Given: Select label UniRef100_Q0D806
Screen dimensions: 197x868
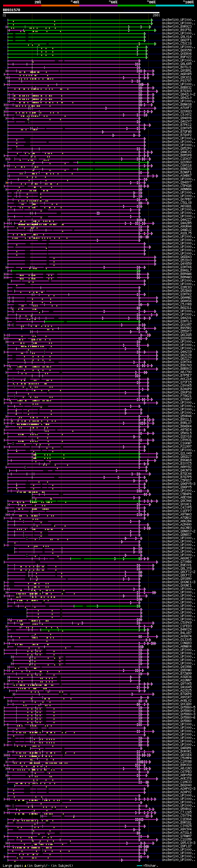Looking at the screenshot, I should [x=177, y=54].
